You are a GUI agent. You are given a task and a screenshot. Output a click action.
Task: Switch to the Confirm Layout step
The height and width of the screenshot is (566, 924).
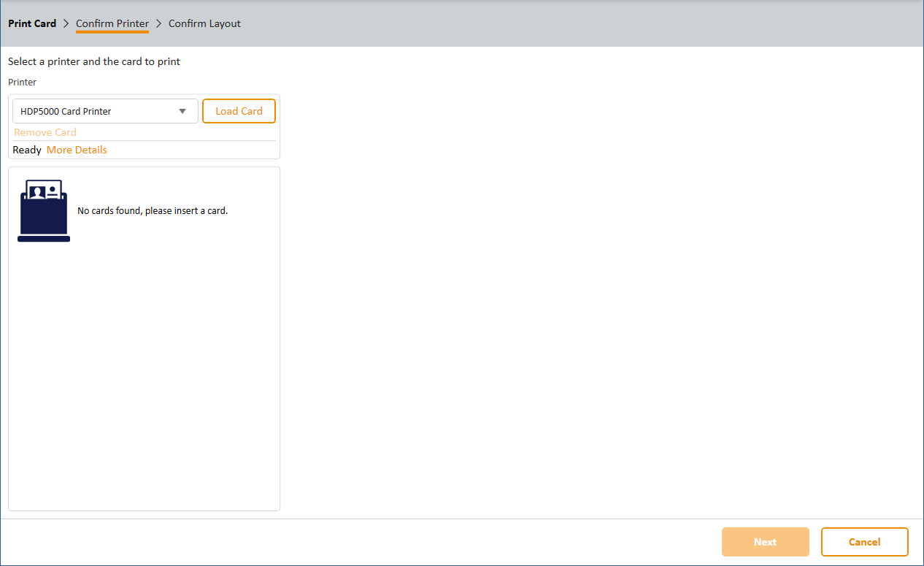point(204,23)
